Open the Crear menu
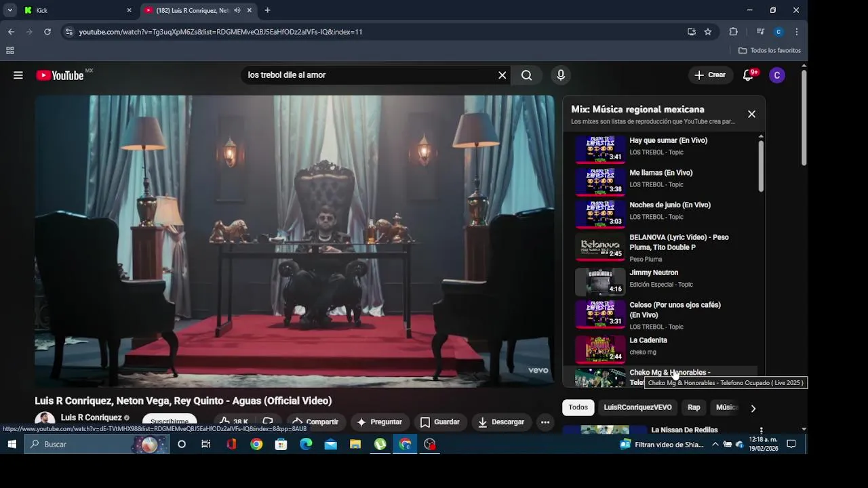 coord(710,75)
